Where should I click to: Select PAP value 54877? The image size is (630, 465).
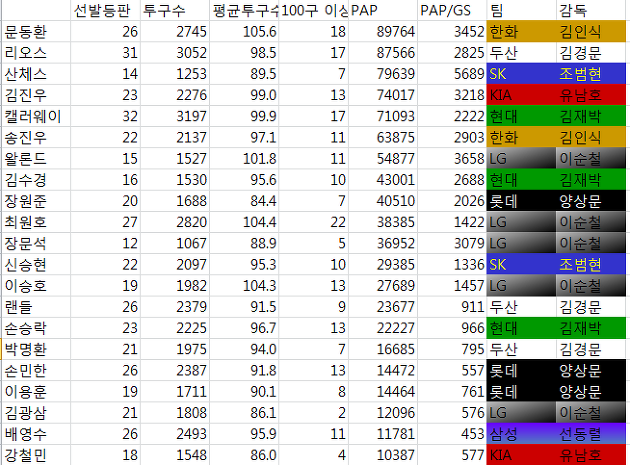click(x=383, y=158)
